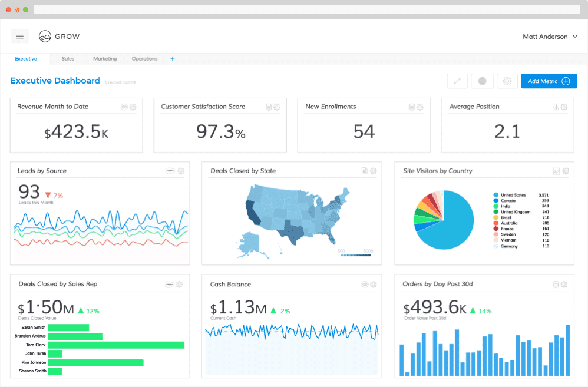
Task: Open settings gear on Cash Balance card
Action: pyautogui.click(x=373, y=285)
